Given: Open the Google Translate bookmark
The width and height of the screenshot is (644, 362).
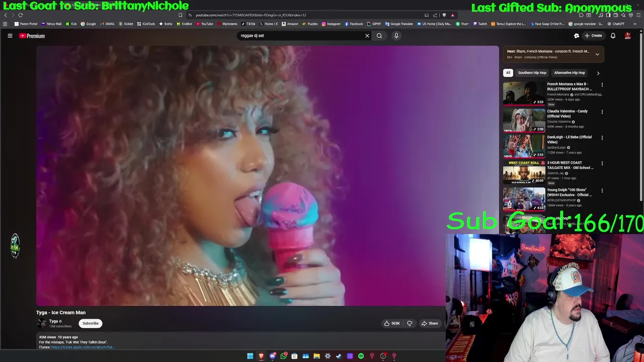Looking at the screenshot, I should coord(399,24).
